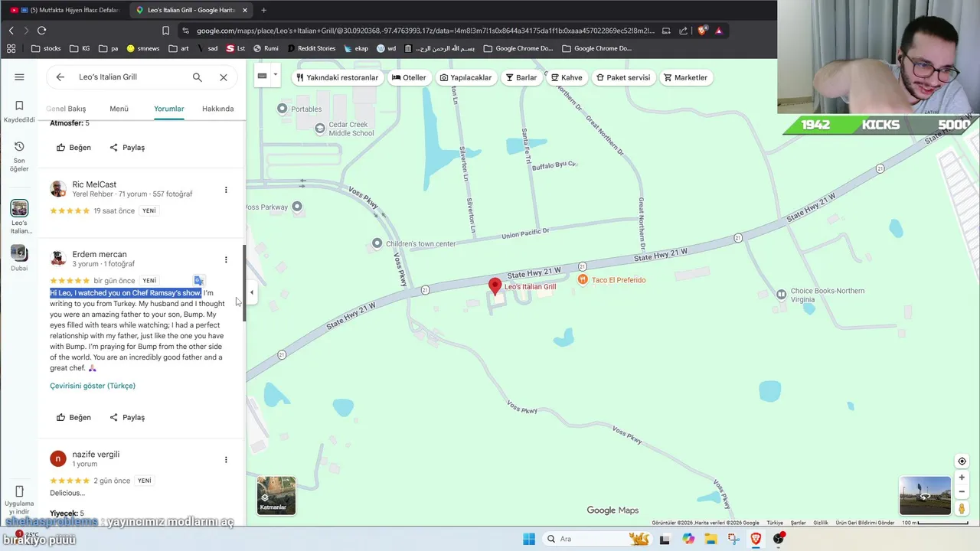Open nazife vergili review options menu
980x551 pixels.
[x=226, y=460]
